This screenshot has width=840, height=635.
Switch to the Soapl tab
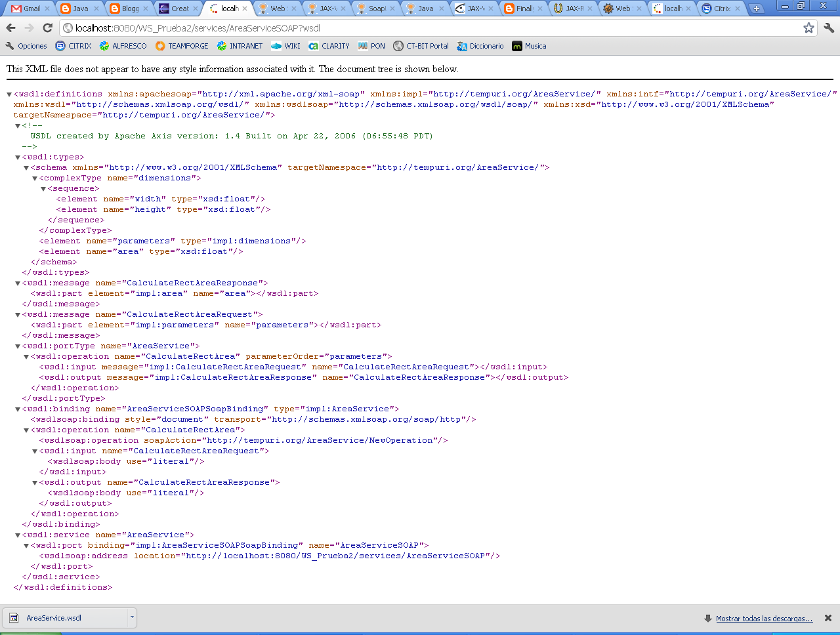coord(376,9)
